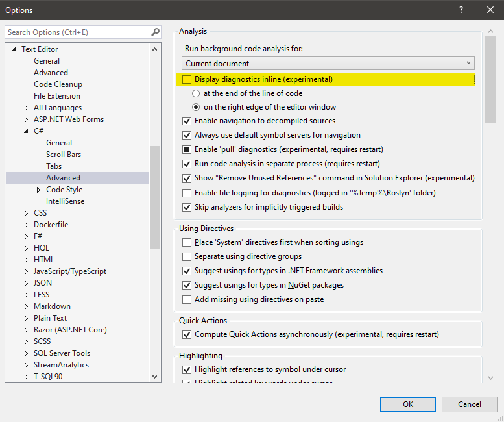This screenshot has width=504, height=422.
Task: Select the highlighted C# Advanced item
Action: [x=77, y=178]
